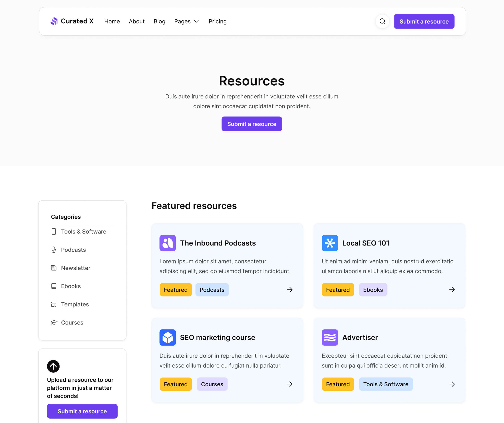Viewport: 504px width, 423px height.
Task: Click the Featured tag on Local SEO 101
Action: 338,290
